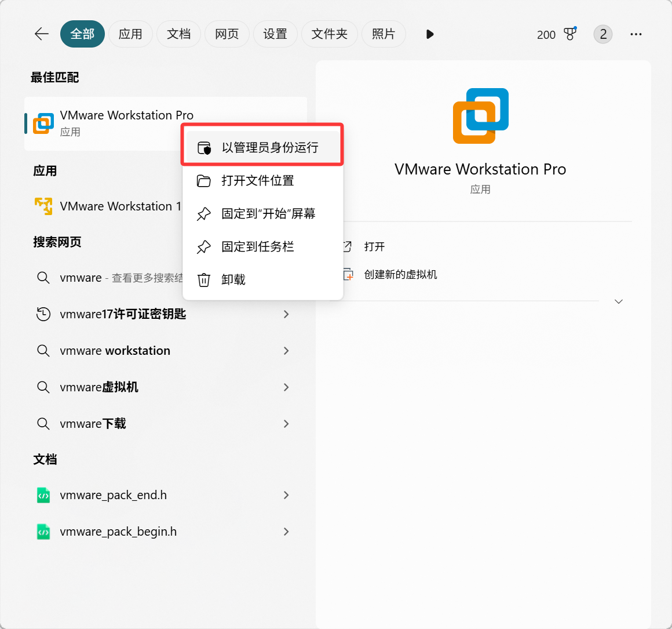Go back using the left arrow
672x629 pixels.
tap(42, 34)
